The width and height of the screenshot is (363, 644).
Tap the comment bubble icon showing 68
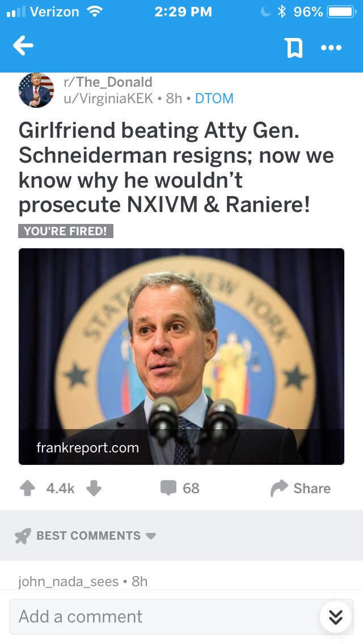pos(169,488)
